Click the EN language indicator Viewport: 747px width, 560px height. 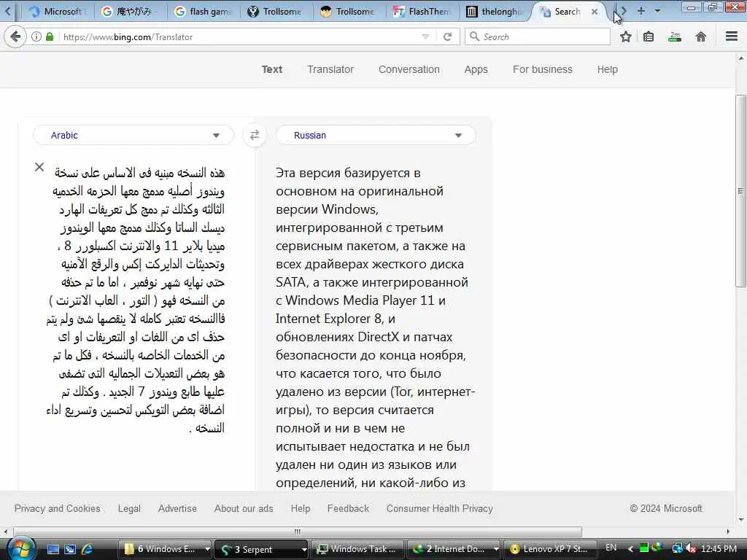pos(611,548)
